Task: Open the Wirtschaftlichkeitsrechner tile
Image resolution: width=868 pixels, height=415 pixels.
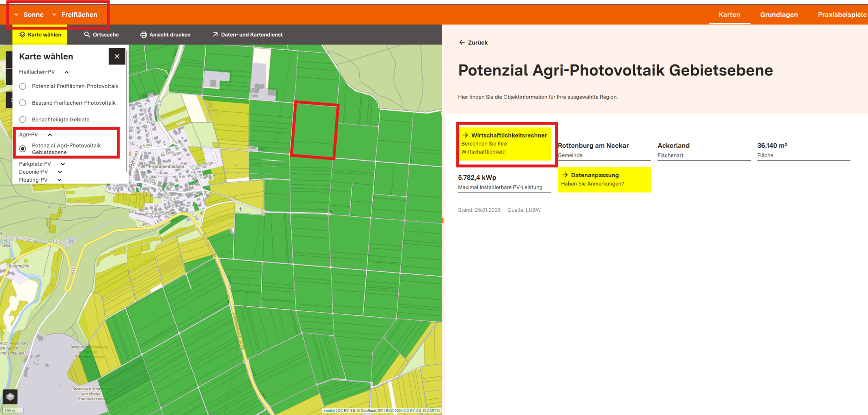Action: click(505, 143)
